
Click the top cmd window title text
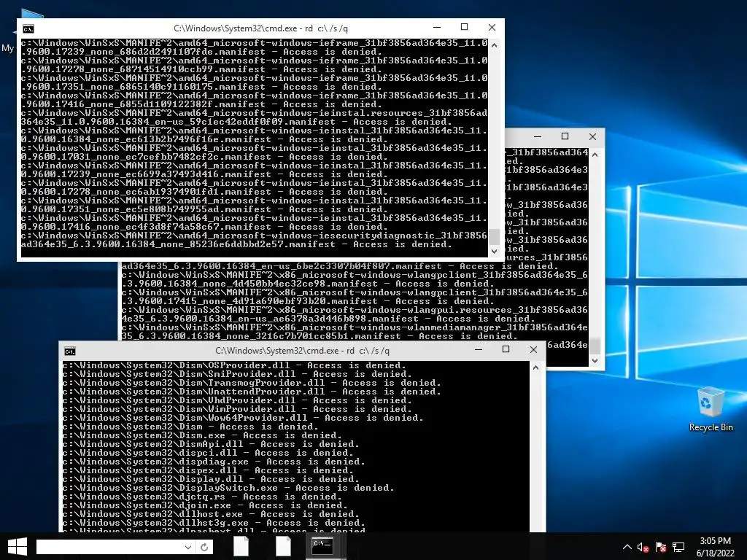pos(260,28)
